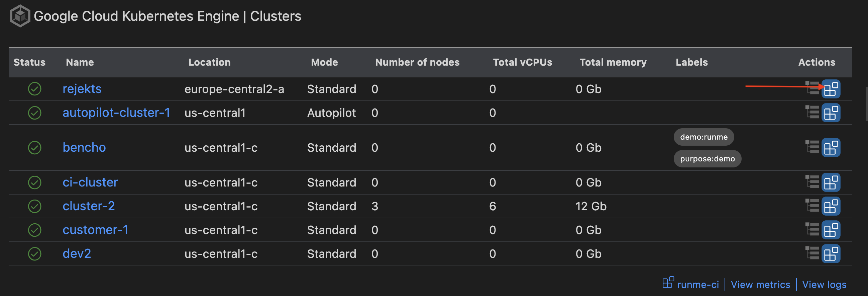This screenshot has height=296, width=868.
Task: Click the blue dashboard icon for autopilot-cluster-1
Action: coord(831,113)
